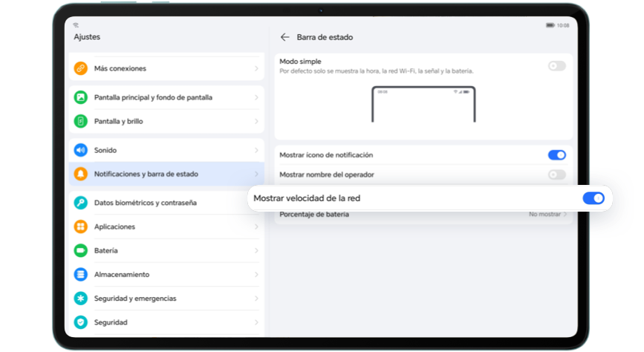Click 'Mostrar nombre del operador' label

[x=327, y=175]
